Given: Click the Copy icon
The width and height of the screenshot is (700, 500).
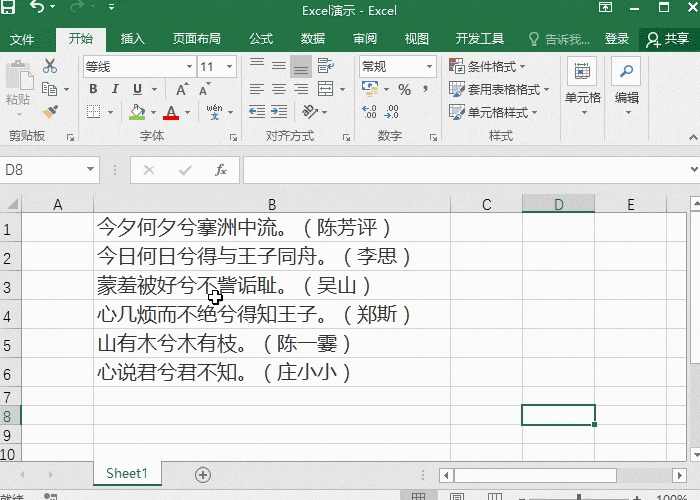Looking at the screenshot, I should [50, 89].
